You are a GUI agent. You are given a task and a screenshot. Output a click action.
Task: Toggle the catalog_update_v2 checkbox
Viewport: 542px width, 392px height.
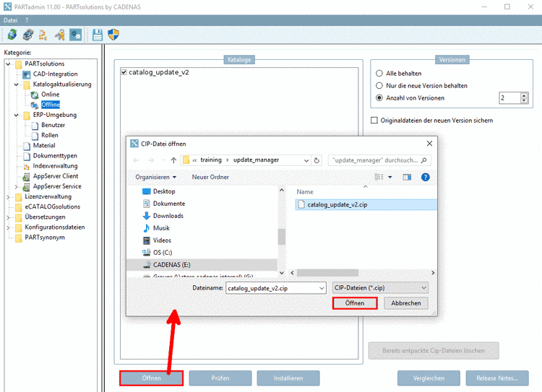point(124,72)
